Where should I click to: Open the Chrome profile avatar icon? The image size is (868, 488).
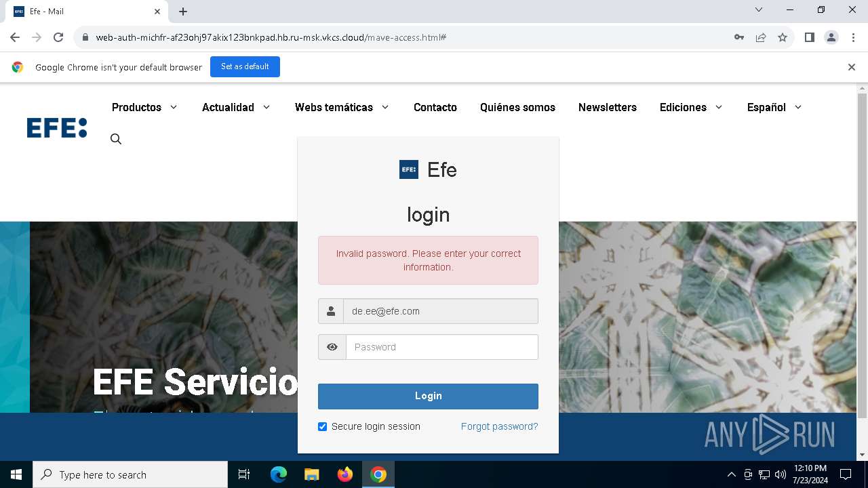point(831,37)
